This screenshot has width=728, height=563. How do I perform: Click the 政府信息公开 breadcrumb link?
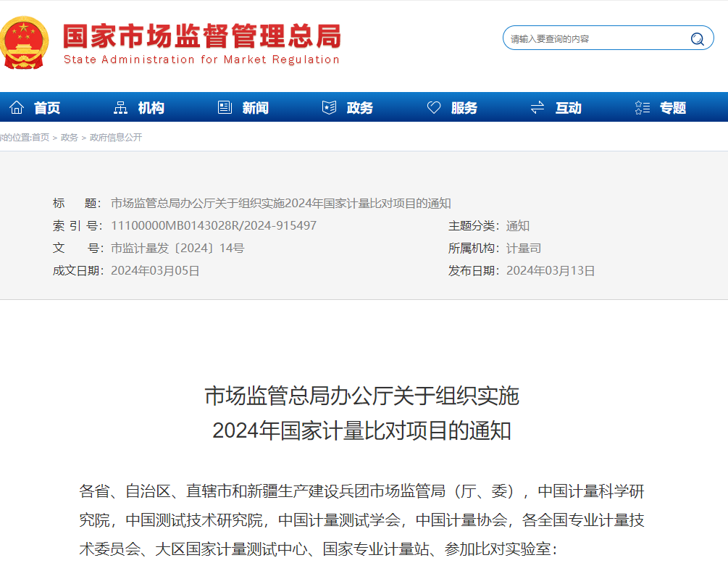coord(116,138)
